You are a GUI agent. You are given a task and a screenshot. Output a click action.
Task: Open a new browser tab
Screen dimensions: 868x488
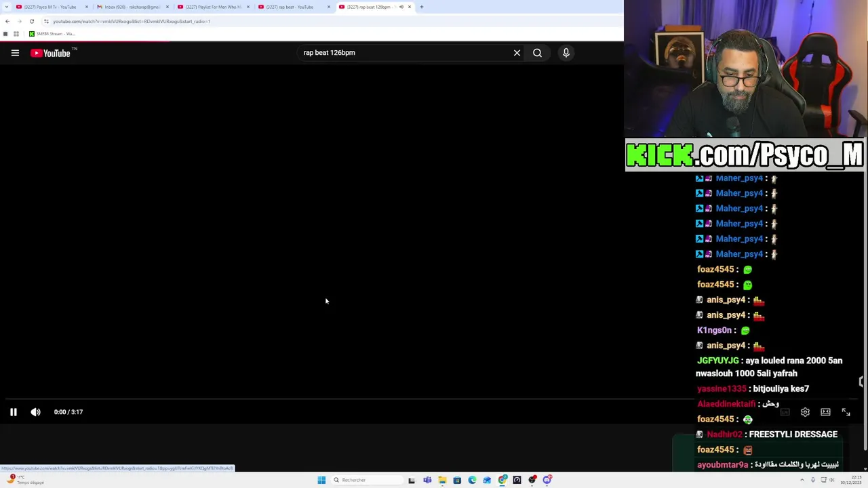[422, 7]
